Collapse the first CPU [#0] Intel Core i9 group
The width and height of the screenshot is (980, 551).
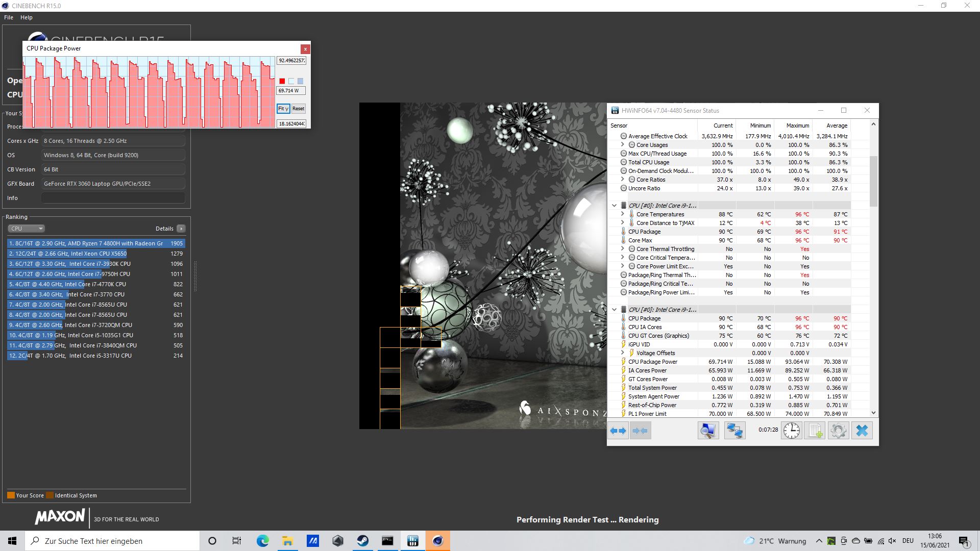coord(614,206)
